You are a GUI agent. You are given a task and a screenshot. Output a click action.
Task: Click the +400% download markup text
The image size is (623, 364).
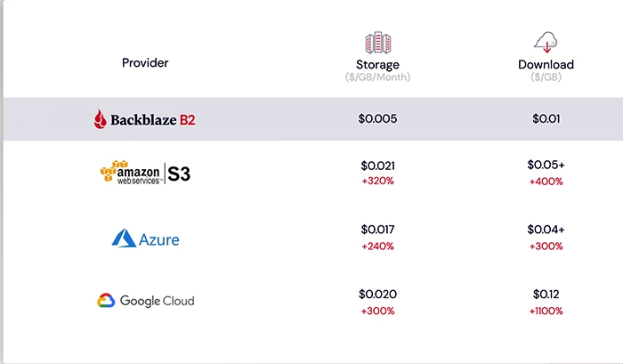546,181
